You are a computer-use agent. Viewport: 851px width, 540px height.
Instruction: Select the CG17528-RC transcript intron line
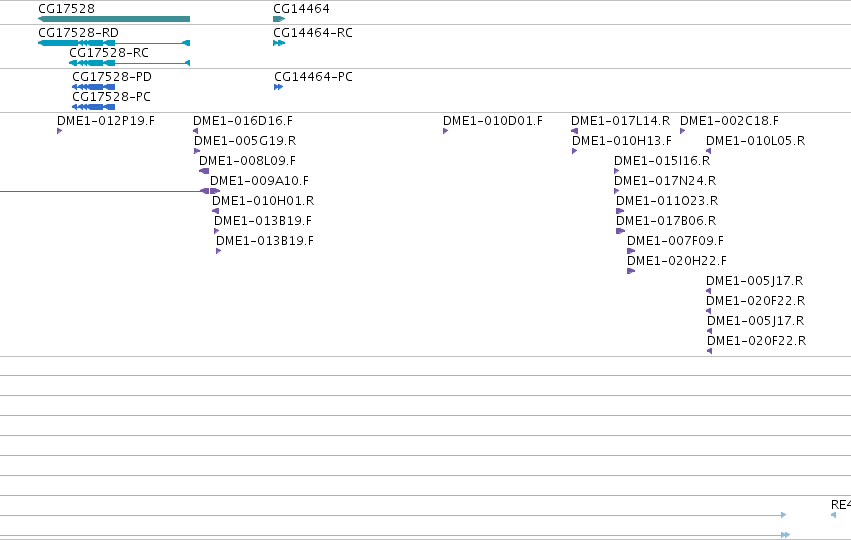click(150, 63)
